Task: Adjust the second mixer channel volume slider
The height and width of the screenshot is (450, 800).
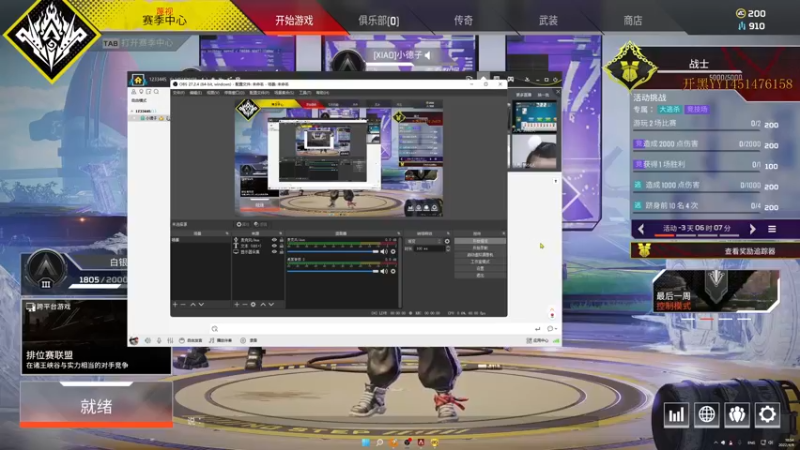Action: 333,271
